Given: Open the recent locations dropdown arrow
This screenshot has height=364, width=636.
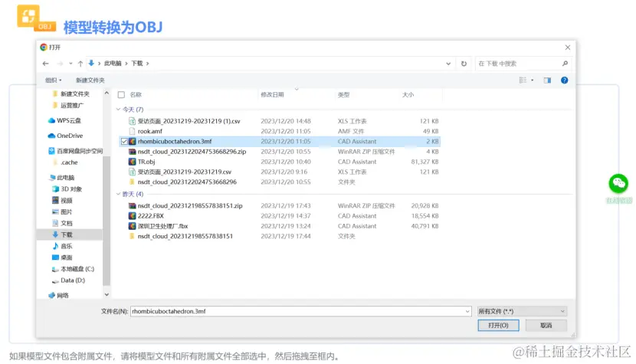Looking at the screenshot, I should (70, 64).
